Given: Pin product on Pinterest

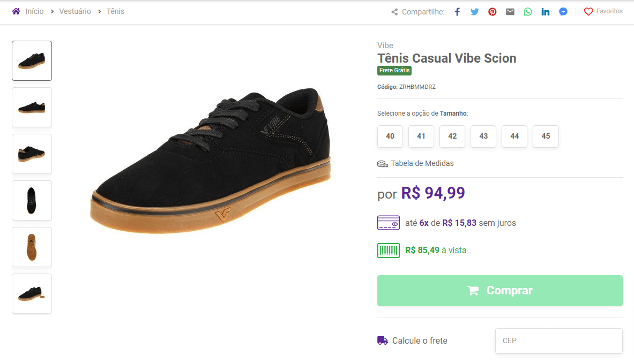Looking at the screenshot, I should click(492, 12).
